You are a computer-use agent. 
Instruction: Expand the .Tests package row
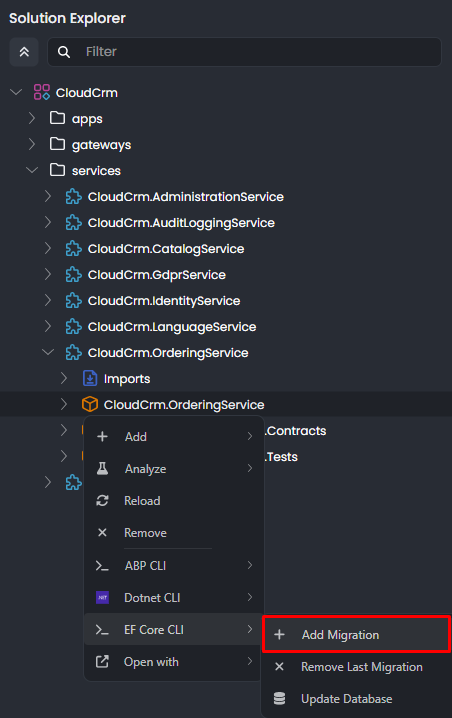(x=64, y=457)
